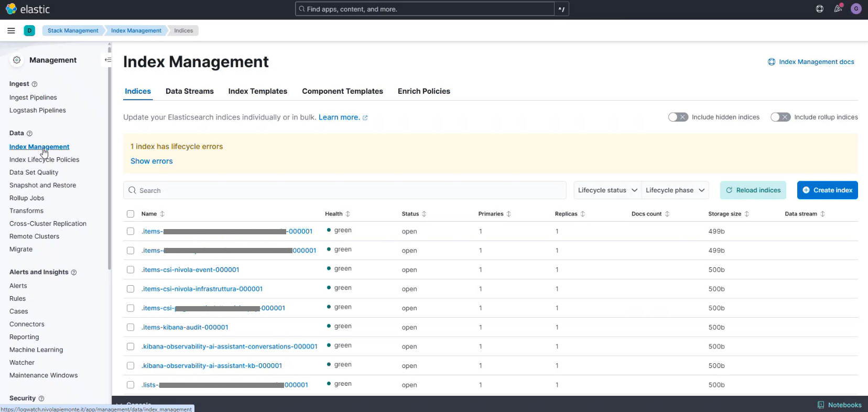Screen dimensions: 868x412
Task: Click the Find apps, content search bar
Action: pyautogui.click(x=425, y=9)
